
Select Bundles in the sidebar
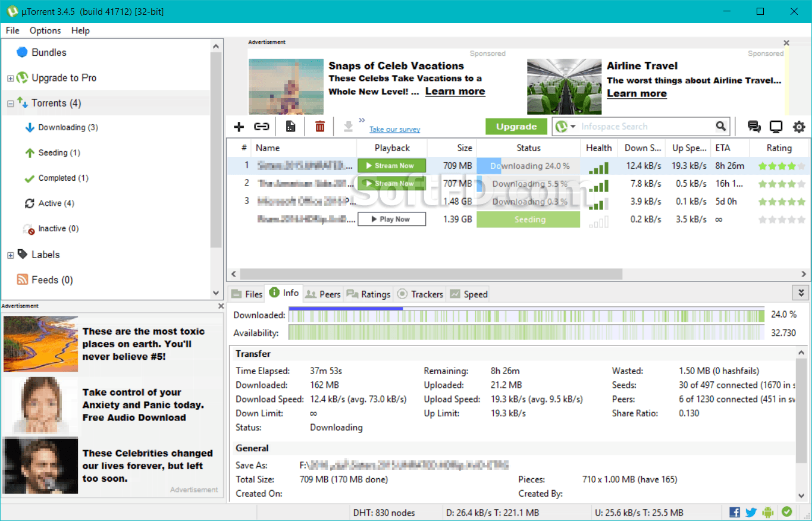[49, 52]
